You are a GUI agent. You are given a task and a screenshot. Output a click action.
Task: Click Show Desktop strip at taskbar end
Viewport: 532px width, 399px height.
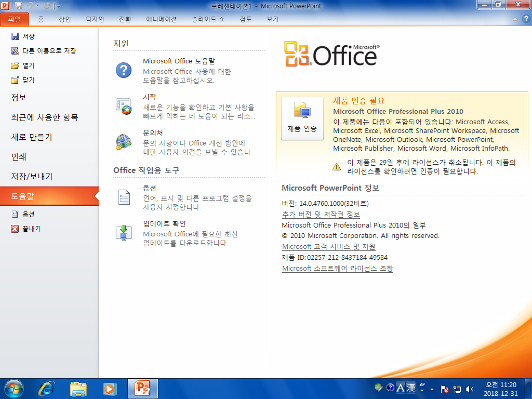[529, 389]
